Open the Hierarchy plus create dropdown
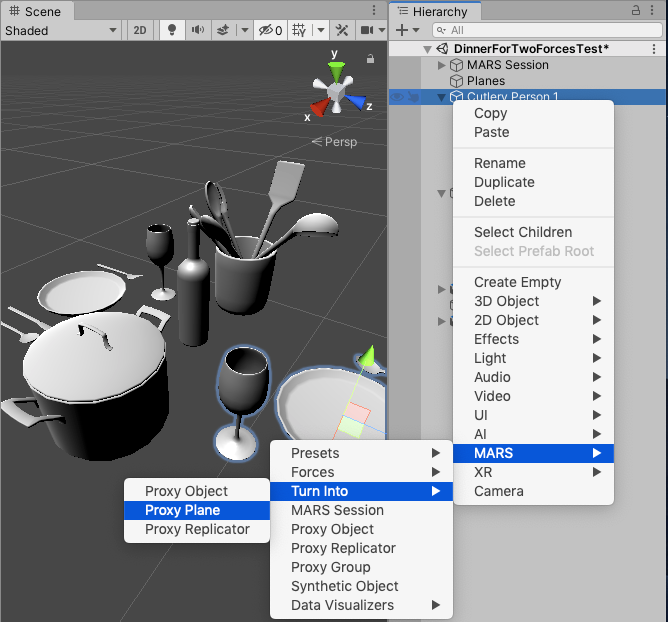This screenshot has width=668, height=622. pyautogui.click(x=408, y=30)
